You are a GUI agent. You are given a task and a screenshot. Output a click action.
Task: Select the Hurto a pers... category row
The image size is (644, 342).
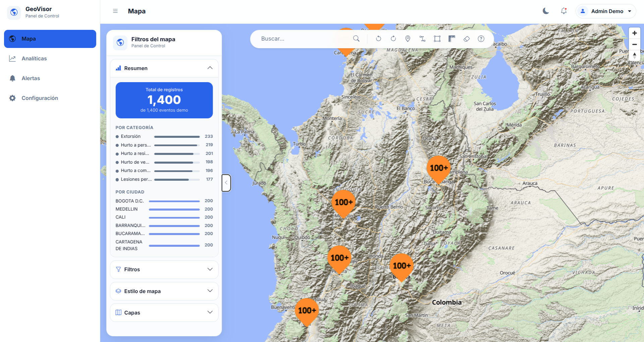pyautogui.click(x=164, y=145)
